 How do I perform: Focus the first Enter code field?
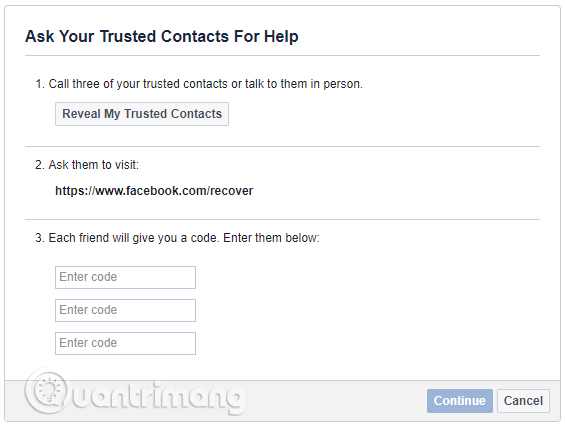click(125, 277)
